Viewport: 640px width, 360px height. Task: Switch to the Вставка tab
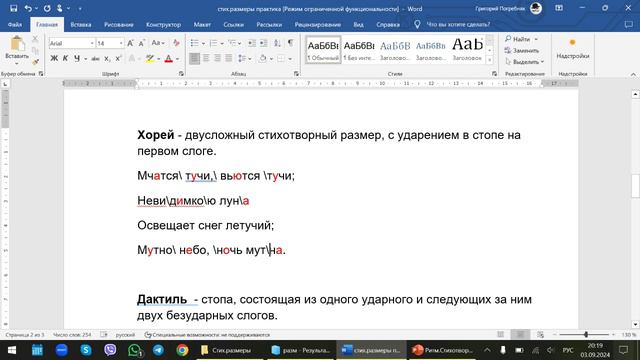[80, 24]
